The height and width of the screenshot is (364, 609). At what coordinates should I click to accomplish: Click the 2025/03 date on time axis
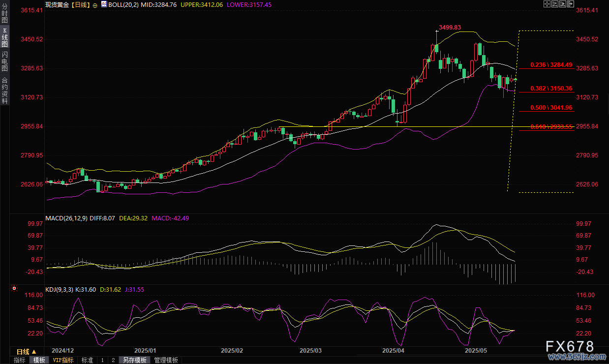pyautogui.click(x=310, y=351)
